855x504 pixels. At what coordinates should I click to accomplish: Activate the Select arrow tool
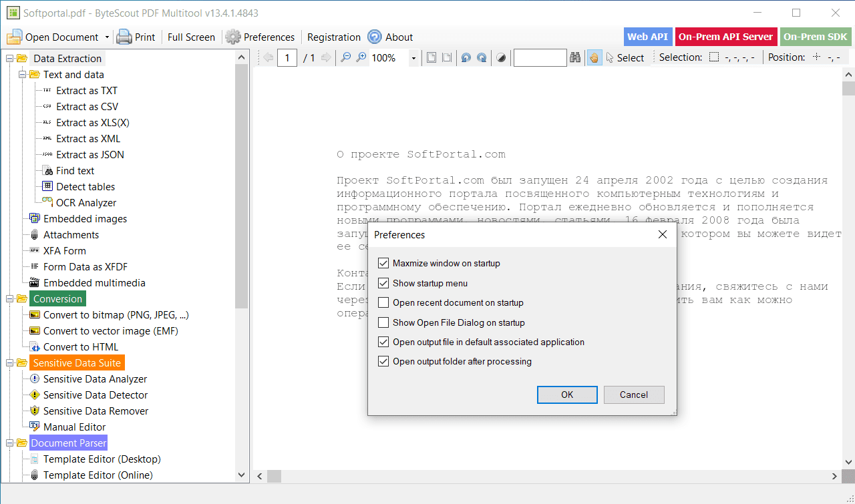click(x=625, y=58)
